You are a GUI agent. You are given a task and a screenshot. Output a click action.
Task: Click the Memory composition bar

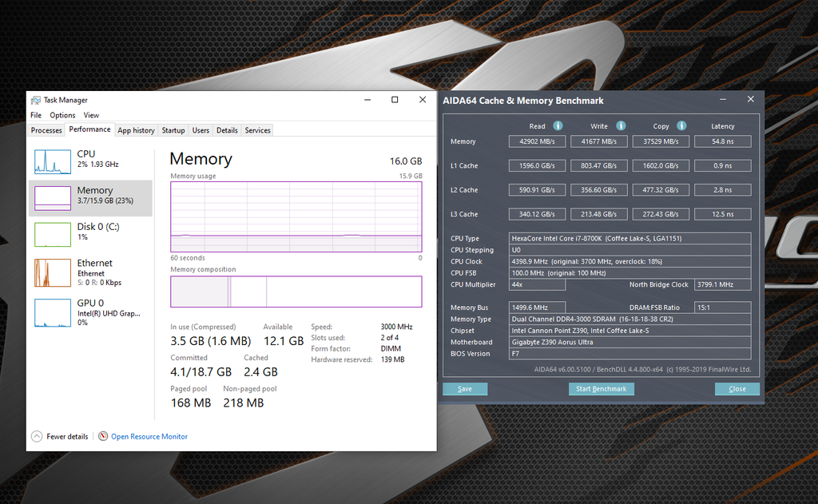click(x=296, y=292)
